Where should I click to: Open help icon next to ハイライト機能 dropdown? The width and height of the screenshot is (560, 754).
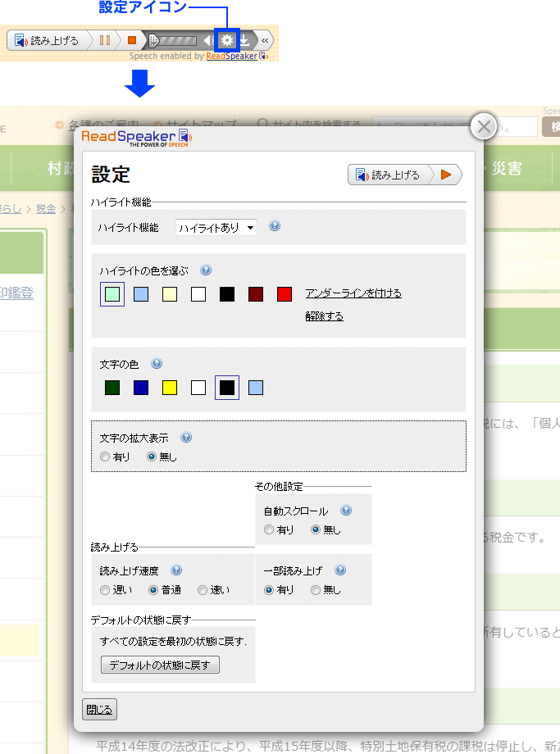(x=275, y=226)
